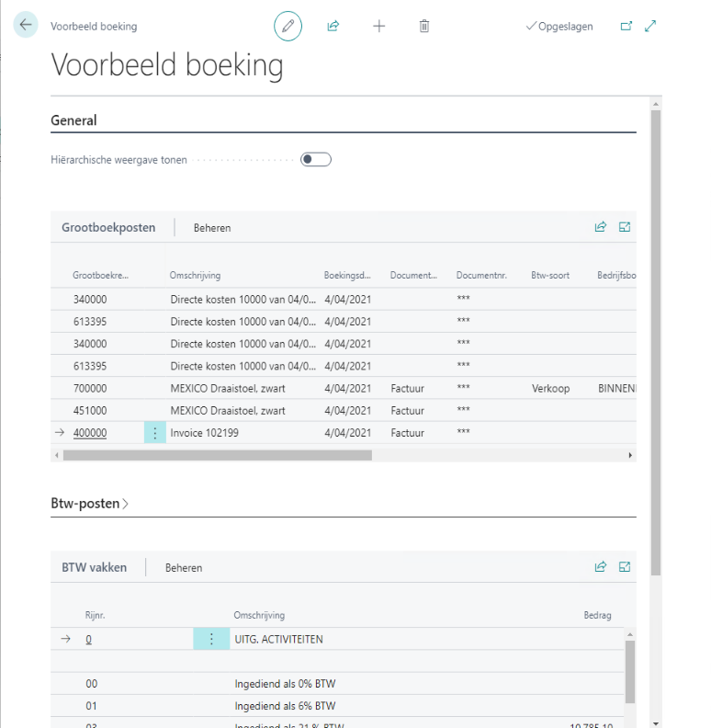Screen dimensions: 711x728
Task: Maximize the Grootboekposten section
Action: coord(625,227)
